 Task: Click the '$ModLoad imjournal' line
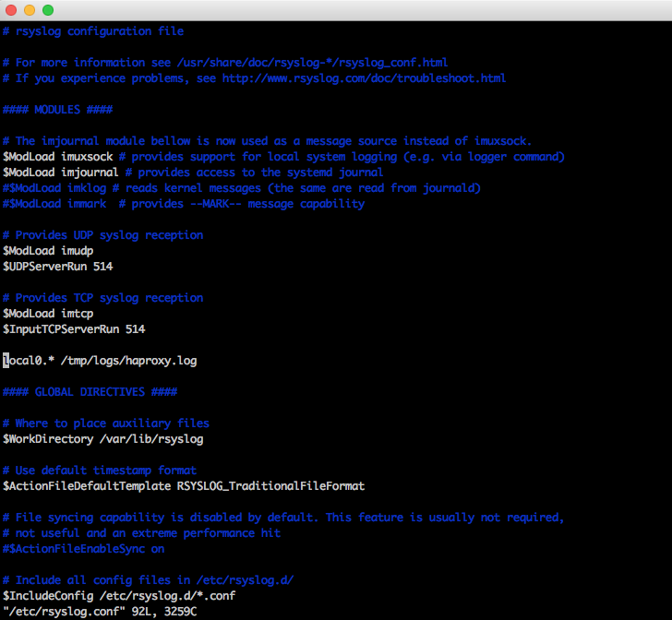tap(193, 173)
